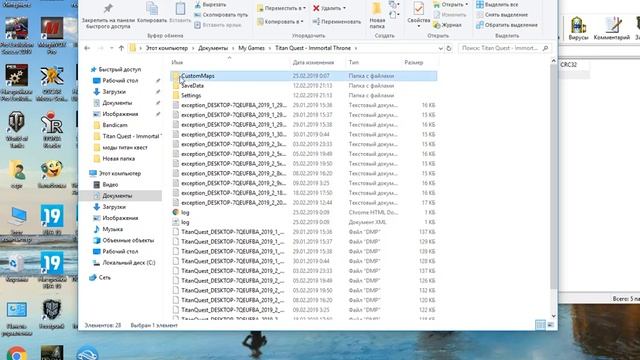Sort by the Name (Имя) column header
This screenshot has height=360, width=640.
(x=177, y=62)
